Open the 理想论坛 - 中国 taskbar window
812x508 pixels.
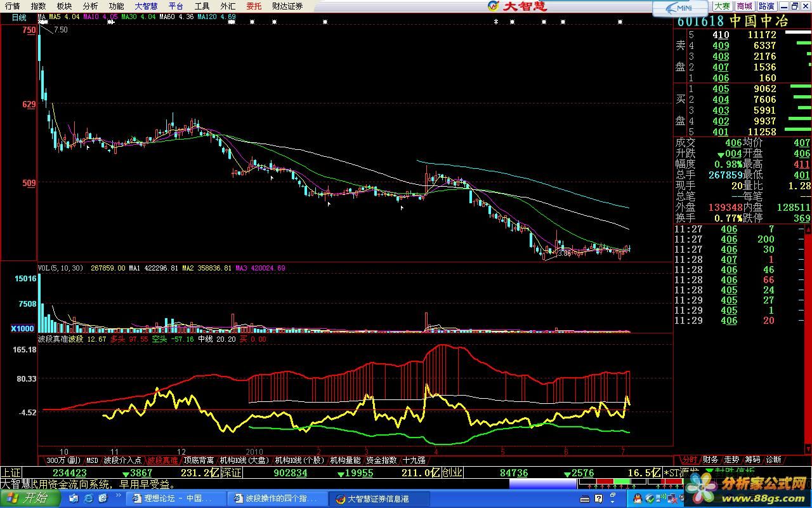click(177, 498)
